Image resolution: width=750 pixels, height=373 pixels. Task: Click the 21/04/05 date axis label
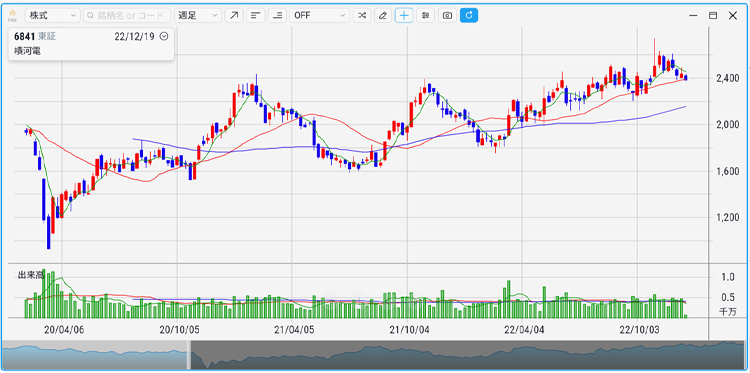coord(294,329)
